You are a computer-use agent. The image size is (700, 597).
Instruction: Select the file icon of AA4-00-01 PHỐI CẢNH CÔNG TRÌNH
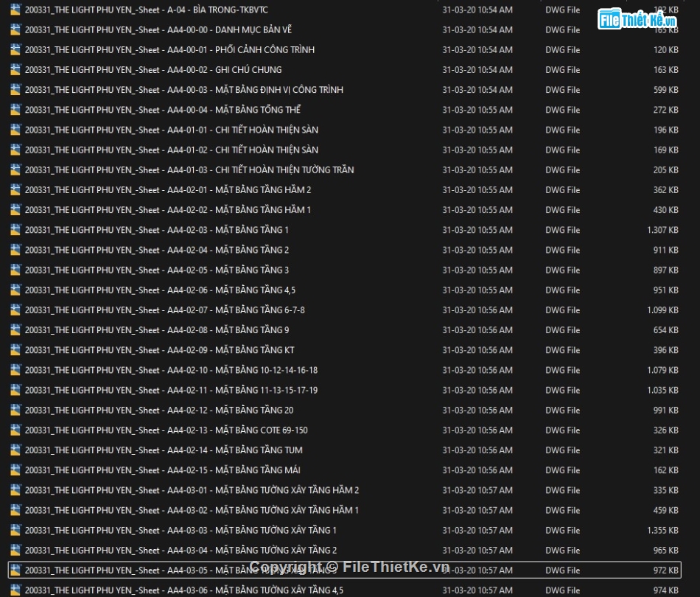[x=15, y=50]
